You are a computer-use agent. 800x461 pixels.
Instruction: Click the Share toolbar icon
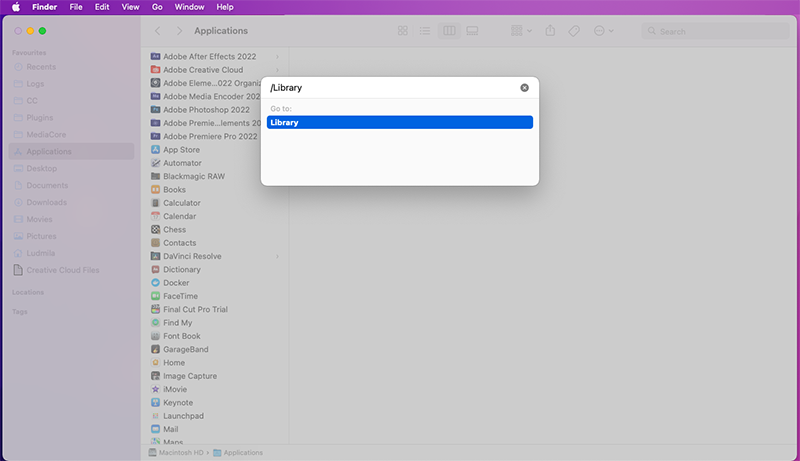pos(550,31)
